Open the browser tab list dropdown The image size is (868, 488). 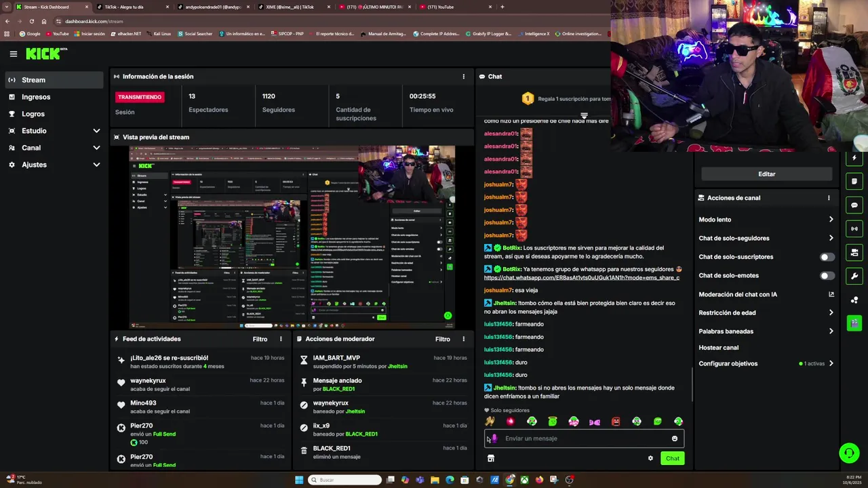7,7
